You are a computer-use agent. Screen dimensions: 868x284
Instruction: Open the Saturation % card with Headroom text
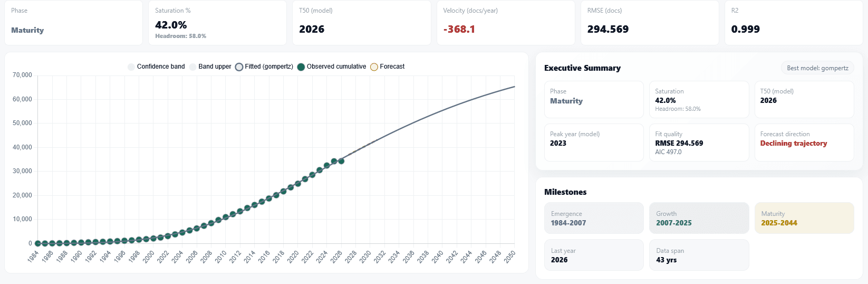coord(217,23)
